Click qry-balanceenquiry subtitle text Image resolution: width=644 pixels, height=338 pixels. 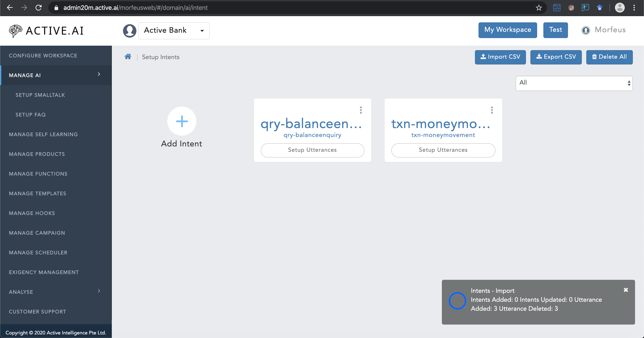point(312,135)
